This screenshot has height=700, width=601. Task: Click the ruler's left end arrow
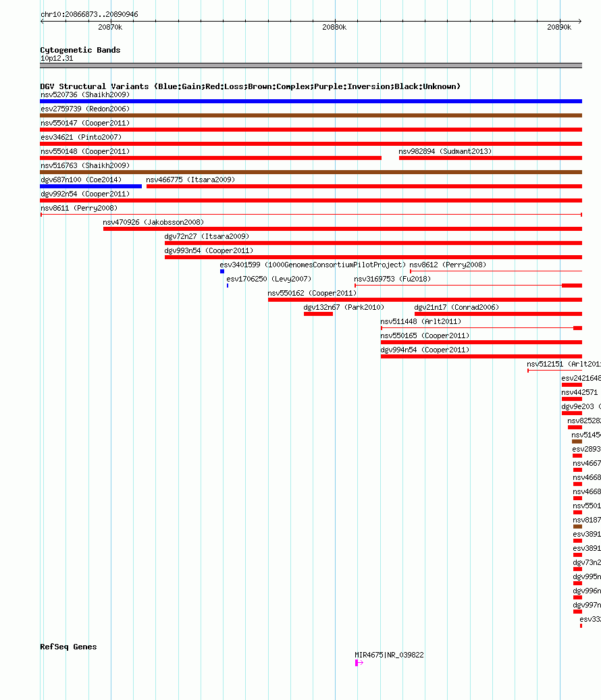point(43,21)
